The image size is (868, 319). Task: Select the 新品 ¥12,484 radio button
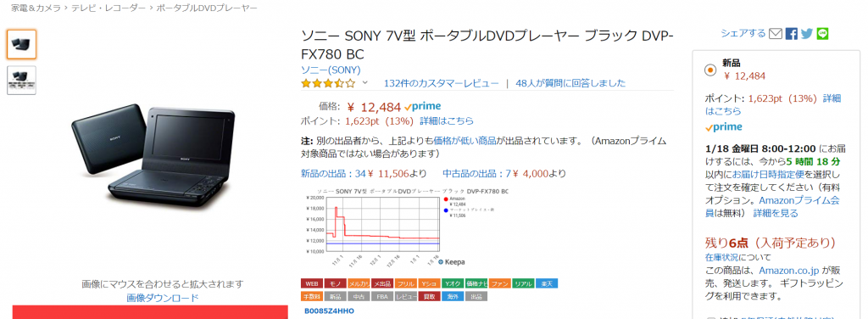pos(709,70)
